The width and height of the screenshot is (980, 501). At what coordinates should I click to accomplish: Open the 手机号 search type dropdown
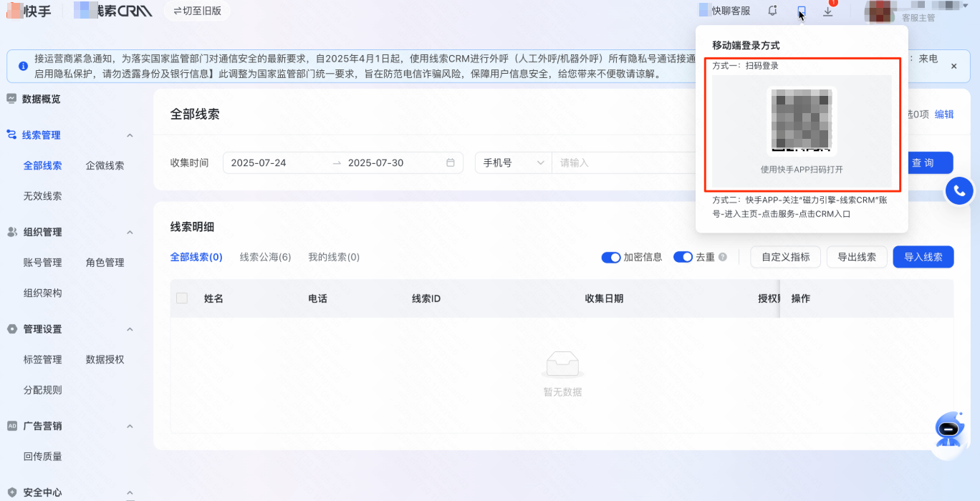[514, 162]
